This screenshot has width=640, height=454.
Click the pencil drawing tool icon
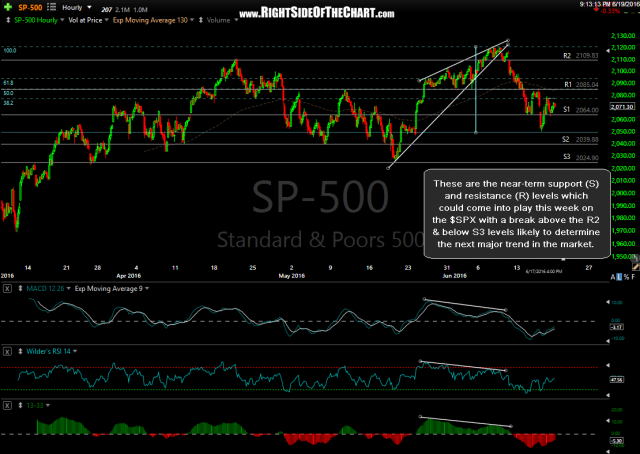pos(636,266)
